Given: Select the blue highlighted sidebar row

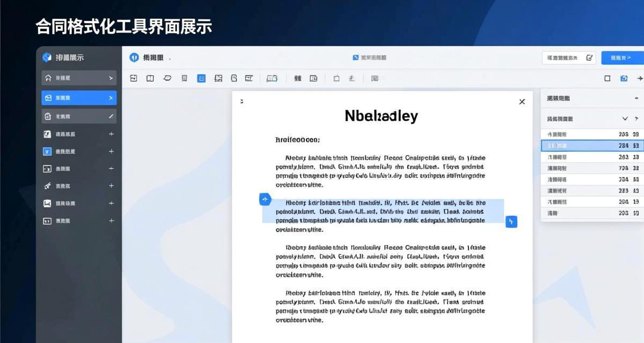Looking at the screenshot, I should [79, 98].
